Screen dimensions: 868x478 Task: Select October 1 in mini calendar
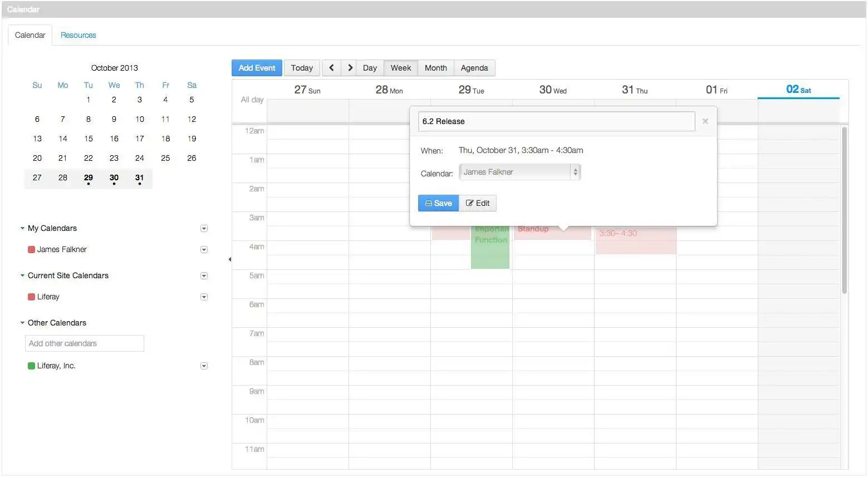(89, 100)
